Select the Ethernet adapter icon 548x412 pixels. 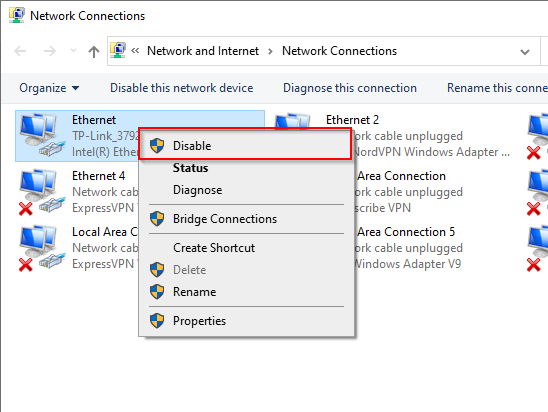(42, 135)
